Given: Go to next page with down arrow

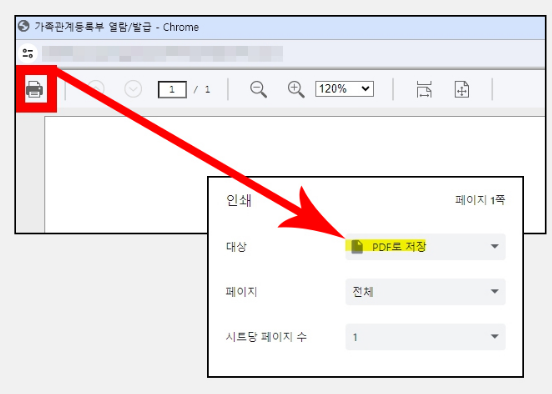Looking at the screenshot, I should pos(133,89).
